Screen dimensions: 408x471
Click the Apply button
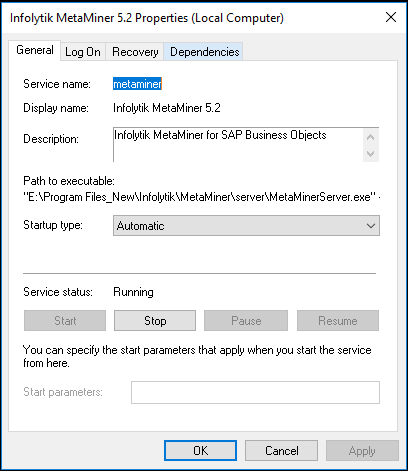pyautogui.click(x=362, y=451)
